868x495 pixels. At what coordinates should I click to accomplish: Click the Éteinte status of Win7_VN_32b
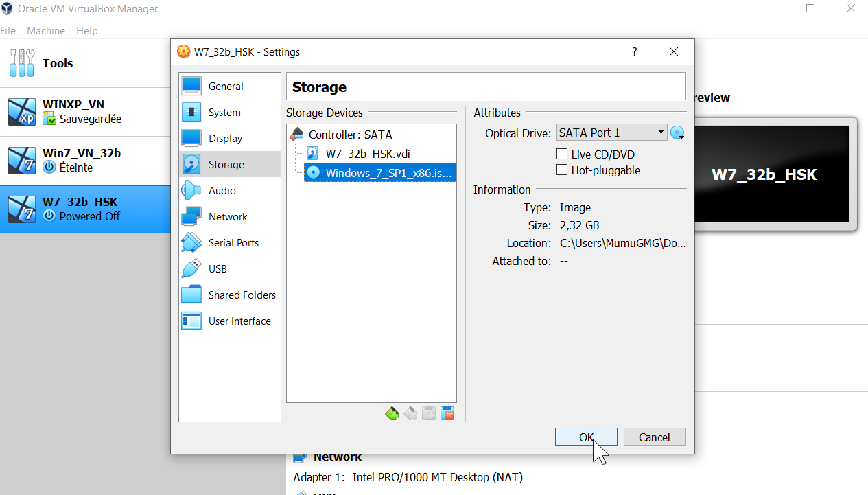[x=75, y=168]
